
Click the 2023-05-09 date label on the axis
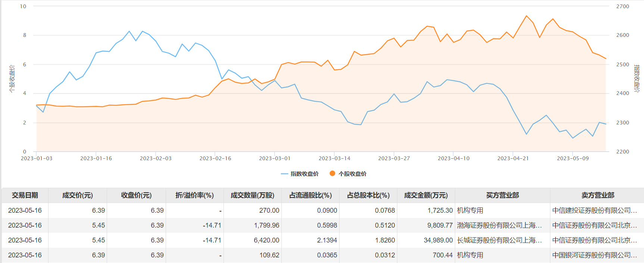coord(573,158)
